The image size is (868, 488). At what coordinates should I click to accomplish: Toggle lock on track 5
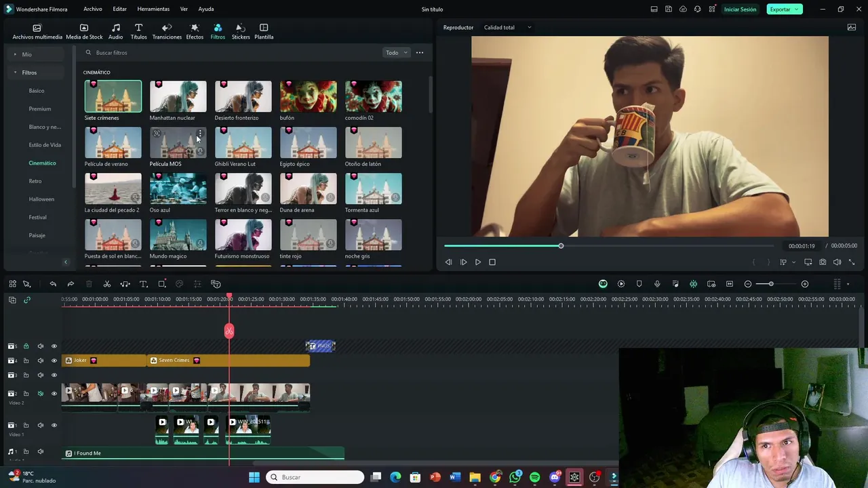pyautogui.click(x=26, y=346)
